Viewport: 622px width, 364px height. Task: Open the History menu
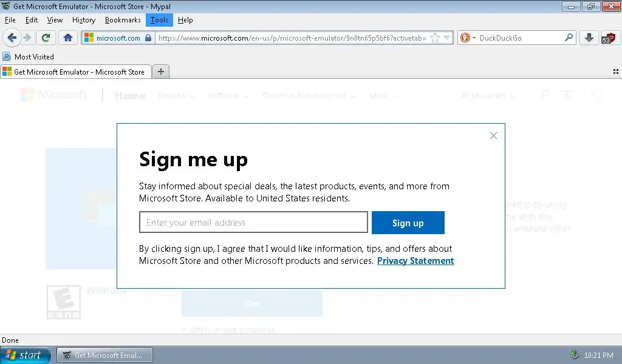(x=84, y=20)
